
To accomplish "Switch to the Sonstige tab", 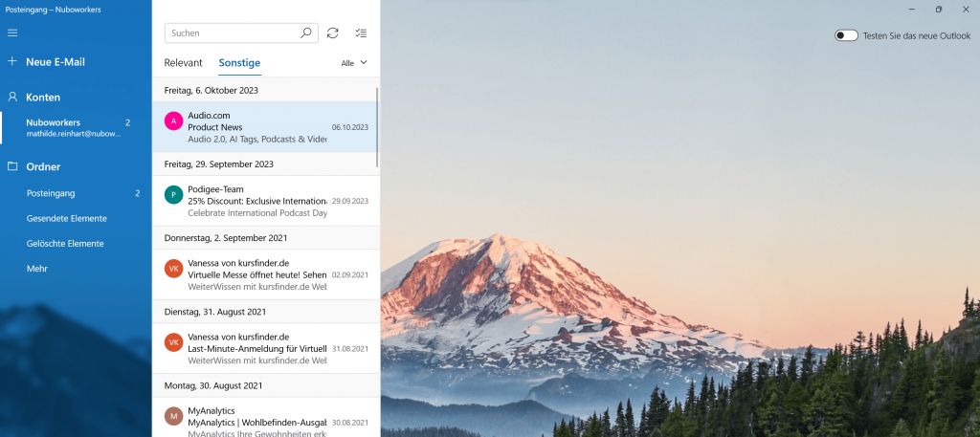I will [239, 62].
